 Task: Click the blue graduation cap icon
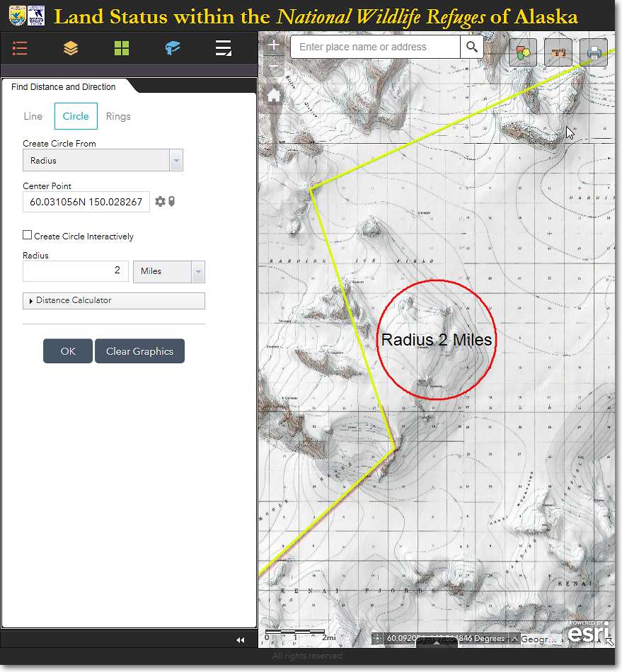tap(173, 48)
